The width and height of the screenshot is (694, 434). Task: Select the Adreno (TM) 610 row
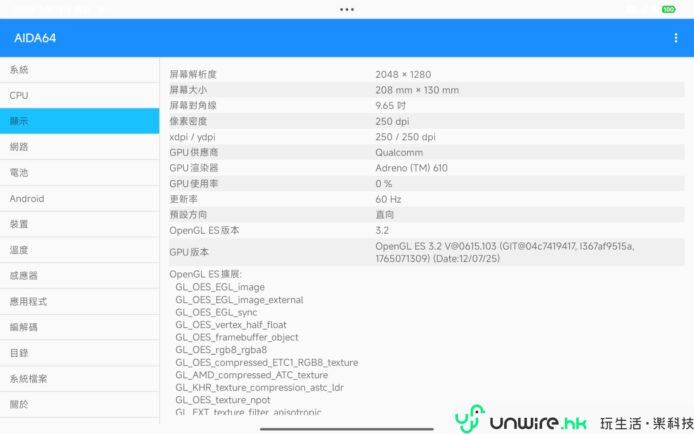point(427,168)
